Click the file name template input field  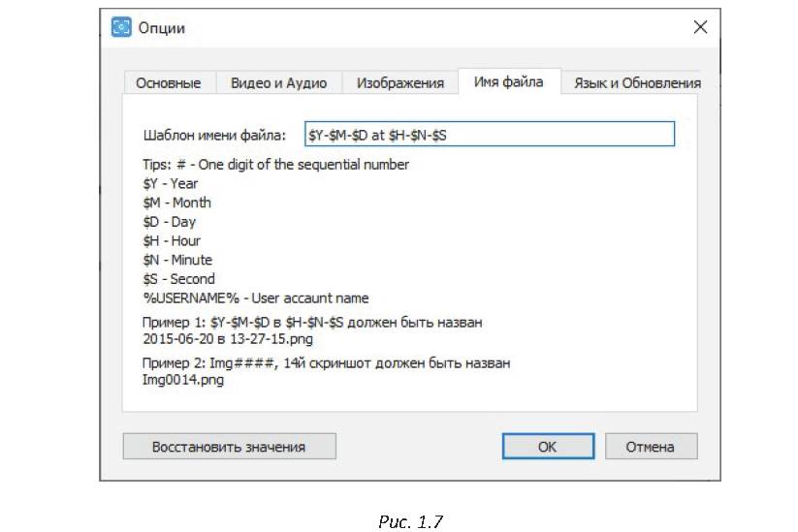(x=488, y=135)
